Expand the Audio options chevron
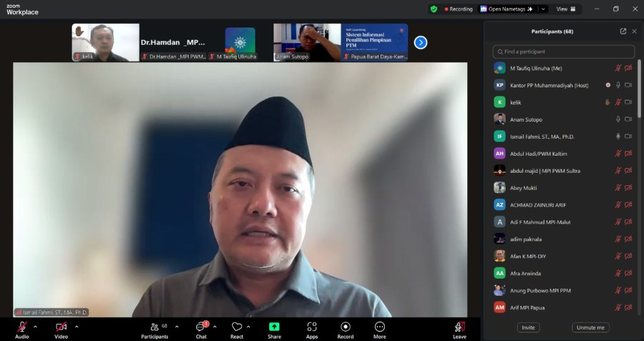 coord(35,327)
